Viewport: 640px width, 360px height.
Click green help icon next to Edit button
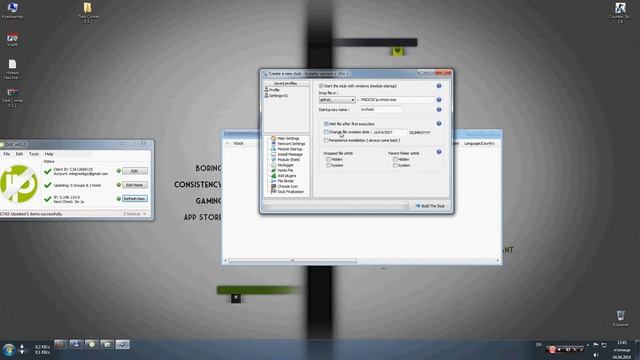click(119, 171)
